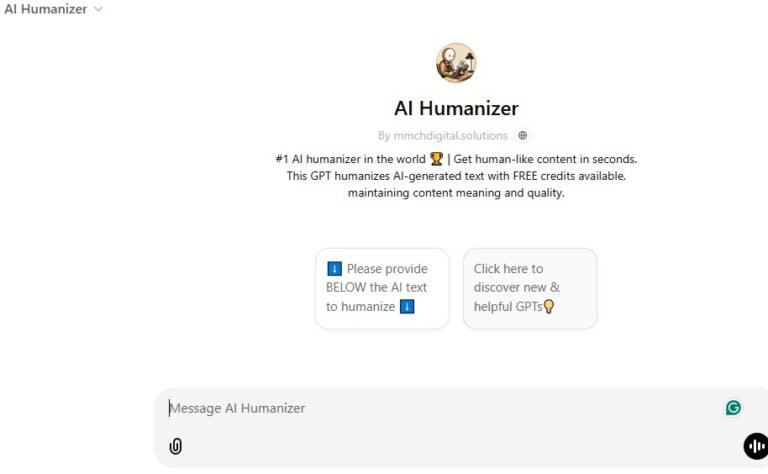The width and height of the screenshot is (768, 474).
Task: Open the Grammarly icon in the message box
Action: click(733, 407)
